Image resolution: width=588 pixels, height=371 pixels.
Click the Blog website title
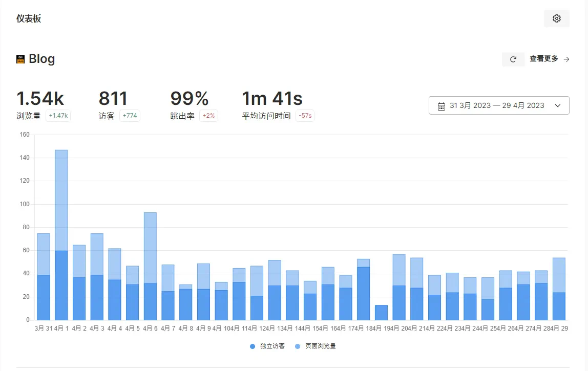pos(41,59)
